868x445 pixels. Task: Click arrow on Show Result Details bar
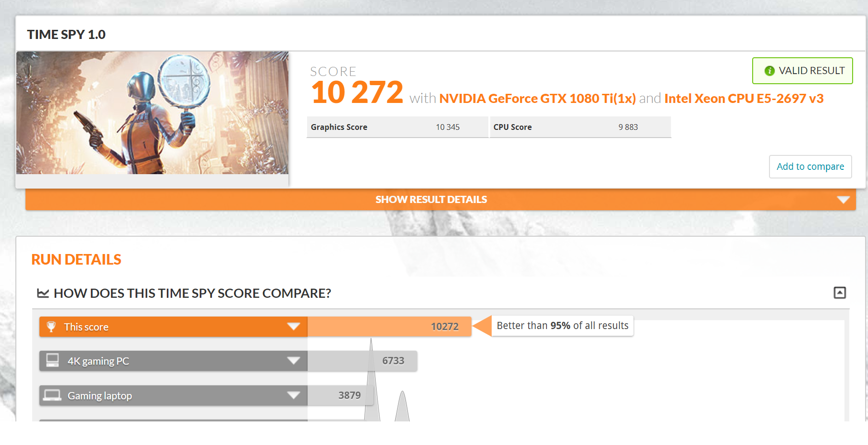pyautogui.click(x=843, y=200)
